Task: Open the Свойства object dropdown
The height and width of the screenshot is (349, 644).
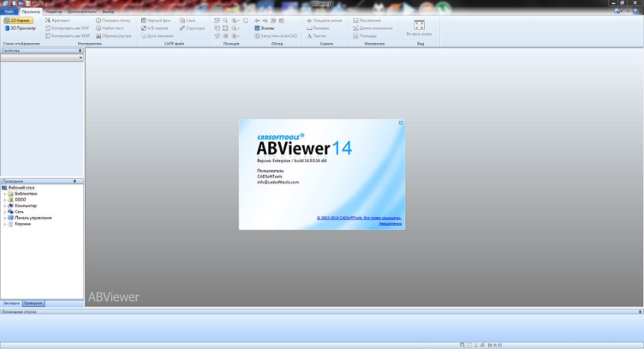Action: [42, 58]
